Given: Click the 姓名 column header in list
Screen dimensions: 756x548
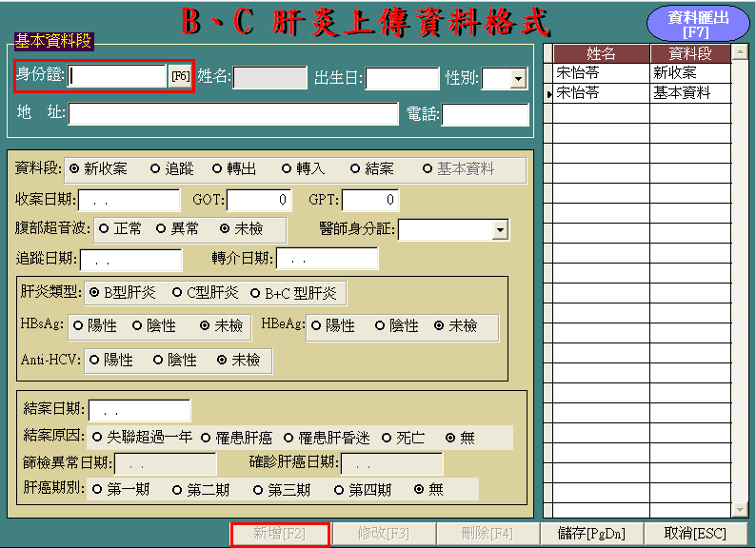Looking at the screenshot, I should pyautogui.click(x=601, y=53).
